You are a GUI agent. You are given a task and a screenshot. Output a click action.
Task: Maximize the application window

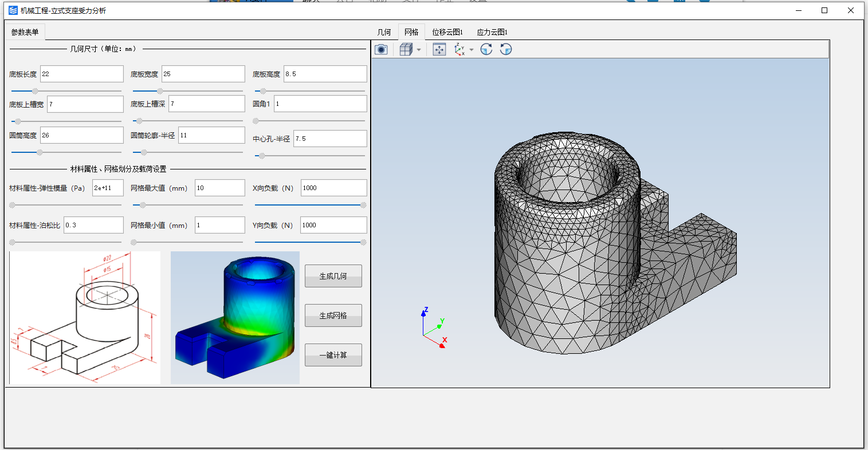point(824,10)
